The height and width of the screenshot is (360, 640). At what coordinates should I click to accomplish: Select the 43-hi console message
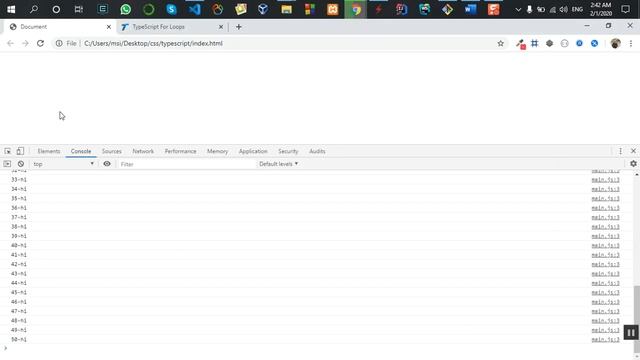coord(19,273)
